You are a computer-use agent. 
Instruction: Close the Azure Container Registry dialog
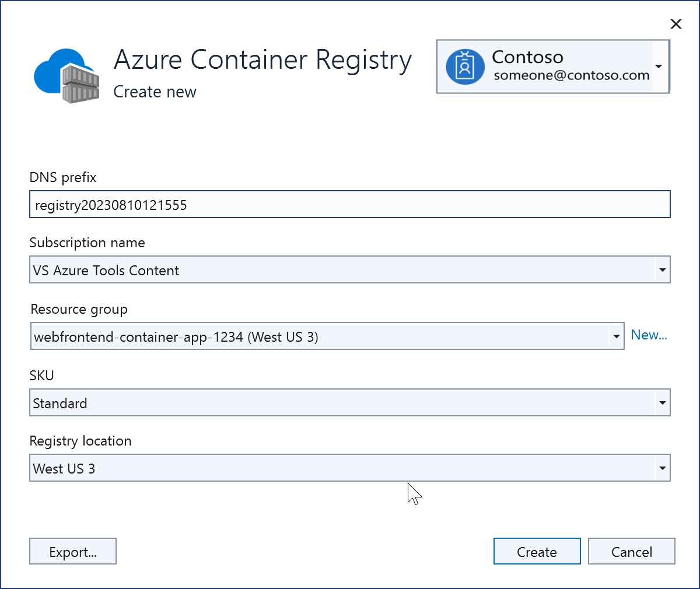tap(675, 24)
